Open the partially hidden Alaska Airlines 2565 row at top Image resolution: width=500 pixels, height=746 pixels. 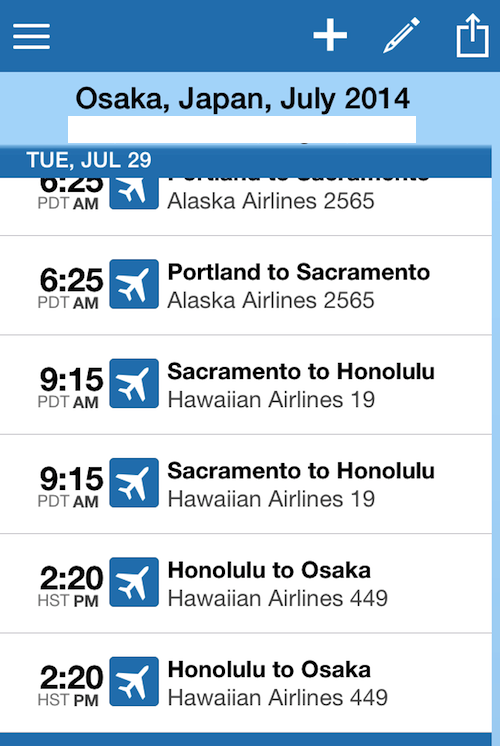click(245, 206)
